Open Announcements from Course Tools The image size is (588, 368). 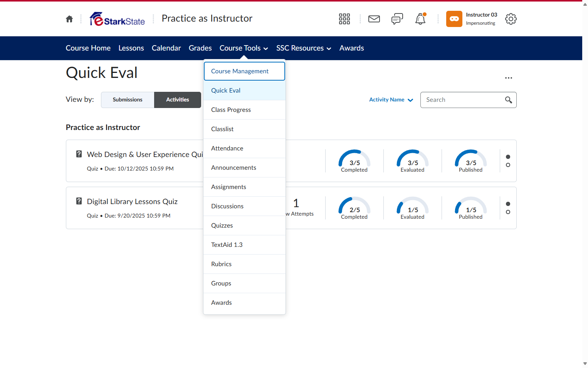[x=244, y=167]
